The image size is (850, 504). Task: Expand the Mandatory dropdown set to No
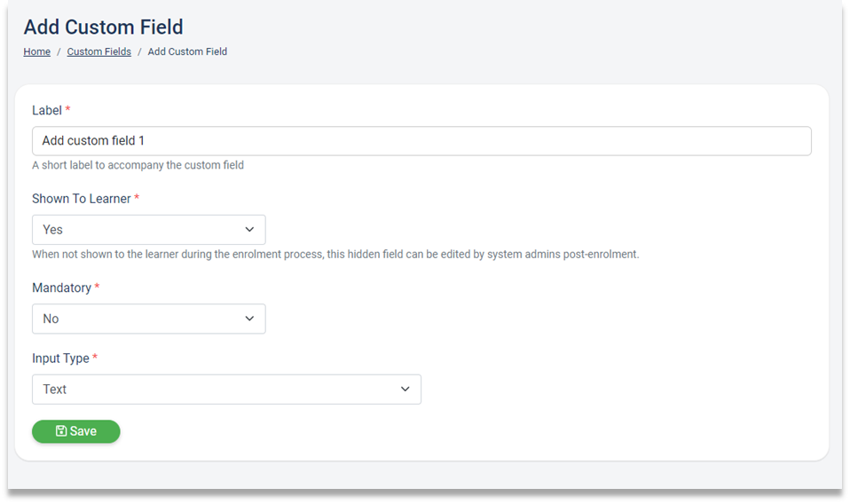(148, 319)
